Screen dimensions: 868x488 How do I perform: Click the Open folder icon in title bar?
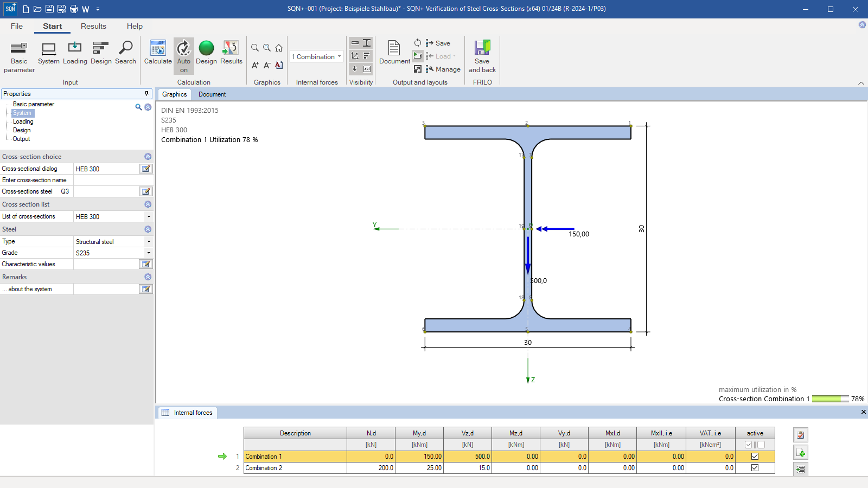pyautogui.click(x=37, y=9)
